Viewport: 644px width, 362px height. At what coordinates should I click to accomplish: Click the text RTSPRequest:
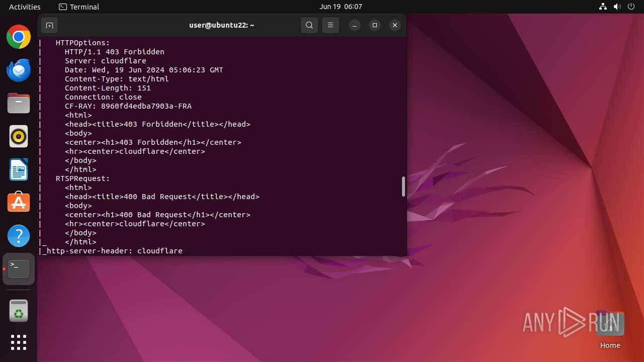[83, 178]
